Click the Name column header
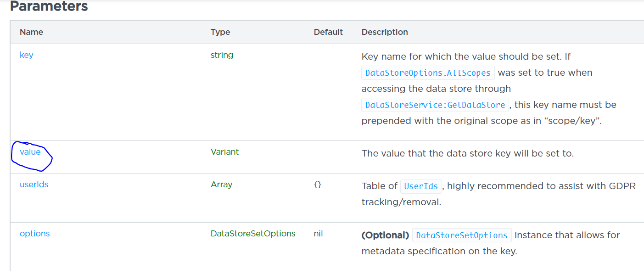The width and height of the screenshot is (644, 280). point(31,32)
